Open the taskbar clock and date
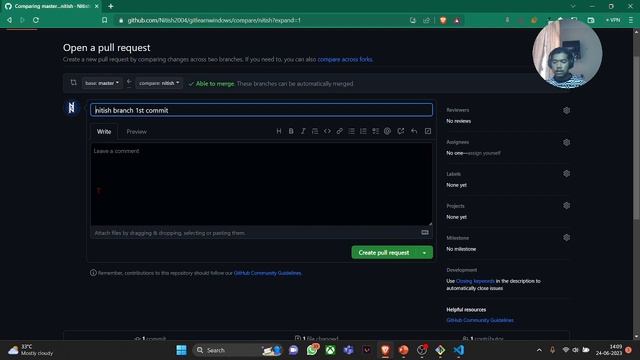The image size is (640, 360). coord(609,350)
